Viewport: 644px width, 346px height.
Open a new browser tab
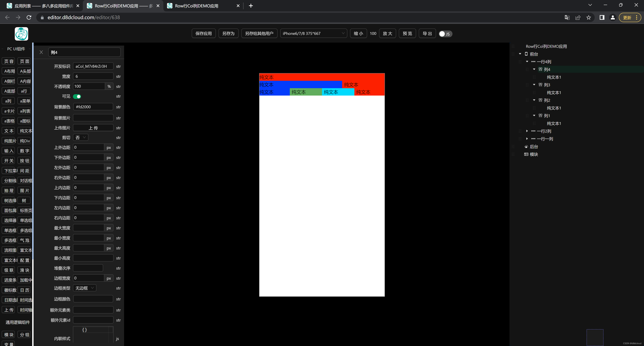[251, 6]
